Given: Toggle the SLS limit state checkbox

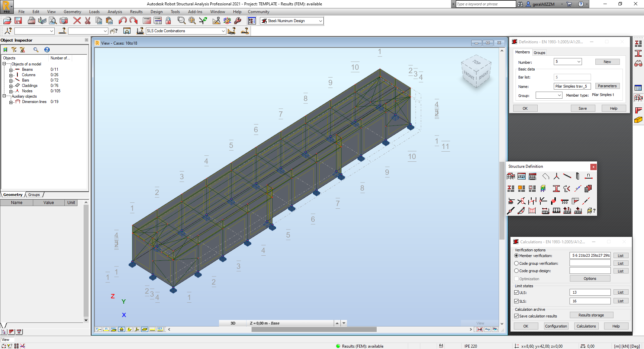Looking at the screenshot, I should tap(517, 301).
